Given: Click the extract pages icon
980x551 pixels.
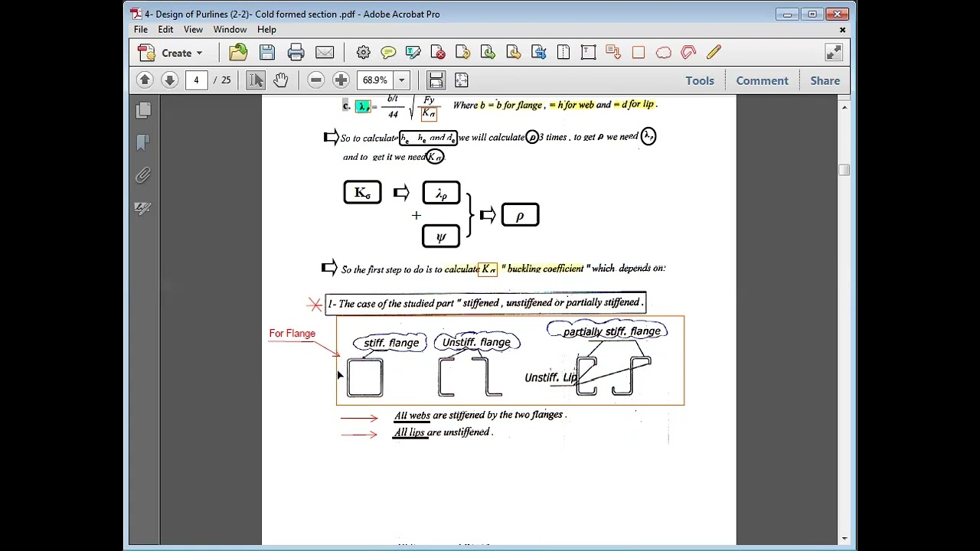Looking at the screenshot, I should 488,53.
